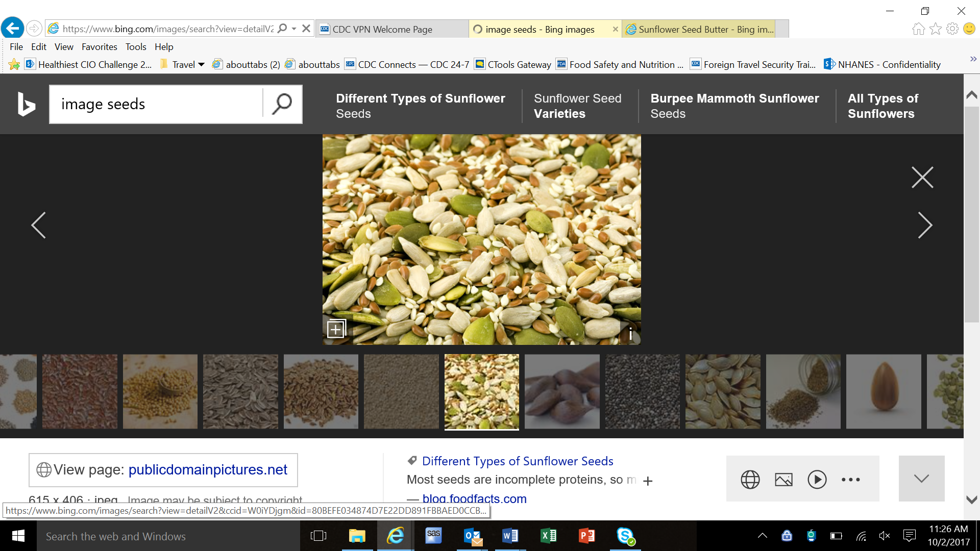Screen dimensions: 980x551
Task: Click the images picture icon
Action: 783,480
